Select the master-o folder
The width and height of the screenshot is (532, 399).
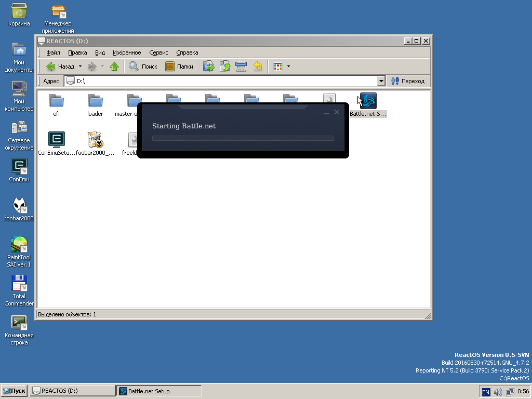131,105
